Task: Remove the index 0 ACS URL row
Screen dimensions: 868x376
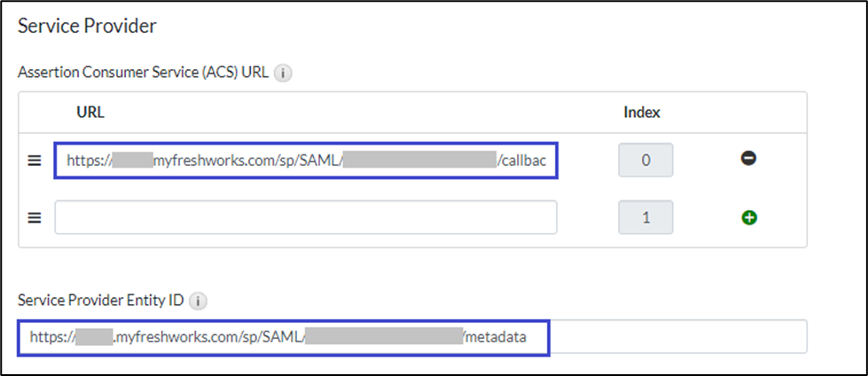Action: [748, 160]
